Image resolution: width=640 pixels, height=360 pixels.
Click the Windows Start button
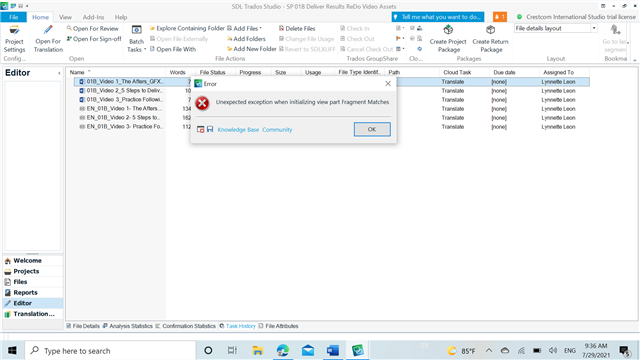(x=12, y=350)
